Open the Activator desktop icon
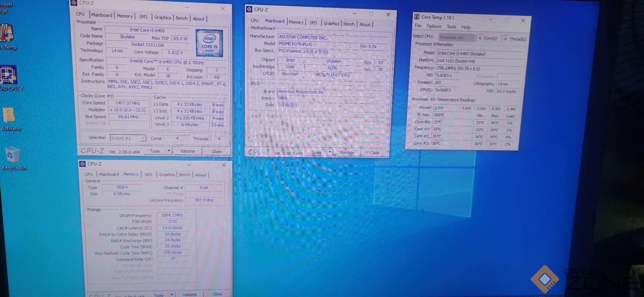 [11, 119]
